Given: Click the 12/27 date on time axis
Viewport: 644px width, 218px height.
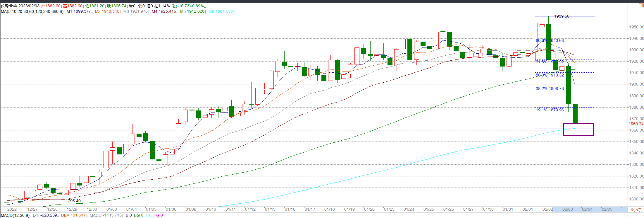Looking at the screenshot, I should coord(32,209).
